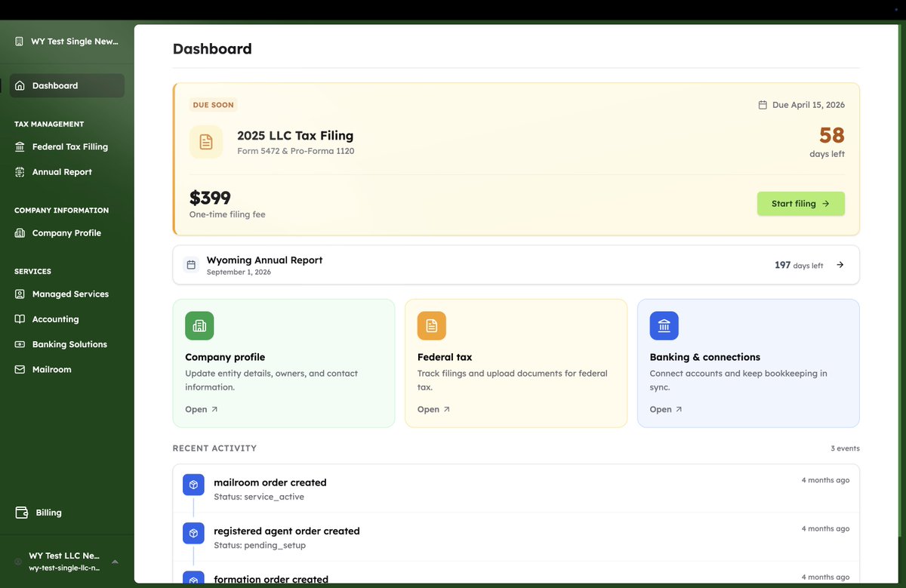This screenshot has width=906, height=588.
Task: Click the formation order created box icon
Action: click(193, 577)
